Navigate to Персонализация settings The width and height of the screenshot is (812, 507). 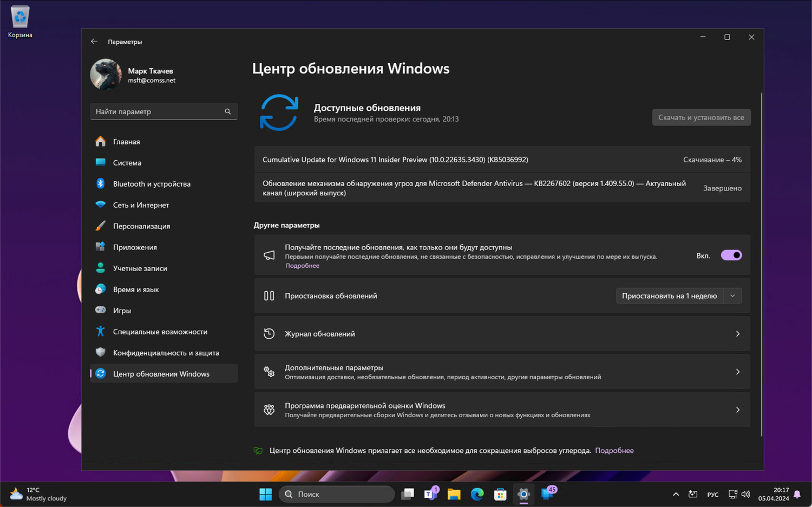[163, 226]
